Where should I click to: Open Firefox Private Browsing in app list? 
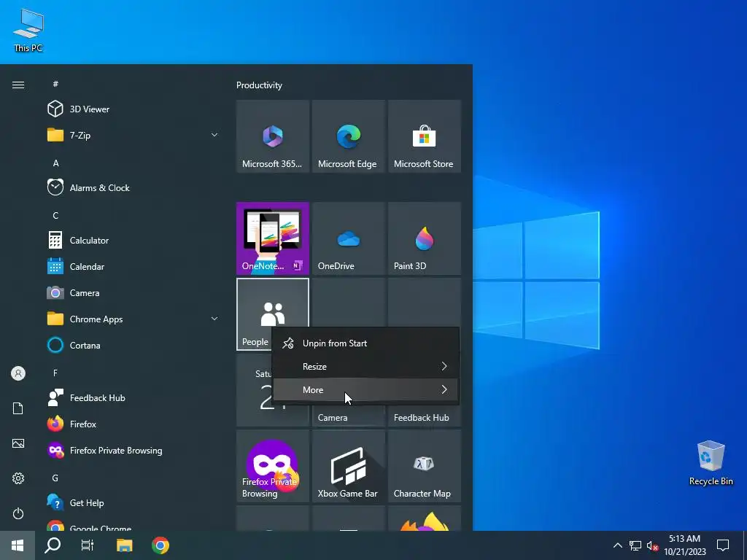coord(133,451)
